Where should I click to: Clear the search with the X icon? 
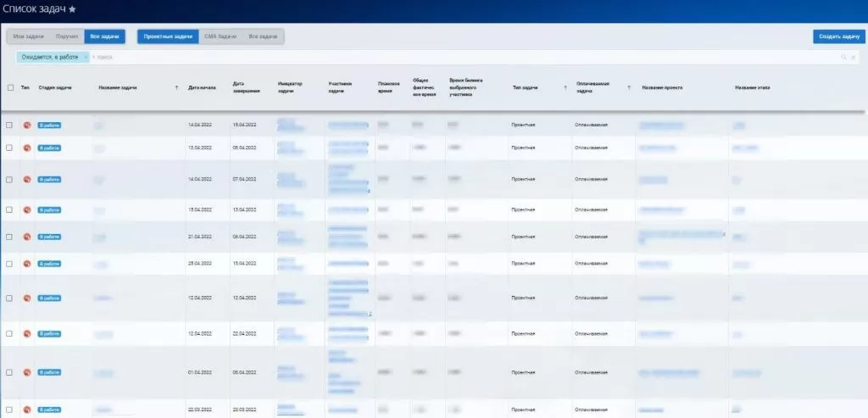pos(852,57)
